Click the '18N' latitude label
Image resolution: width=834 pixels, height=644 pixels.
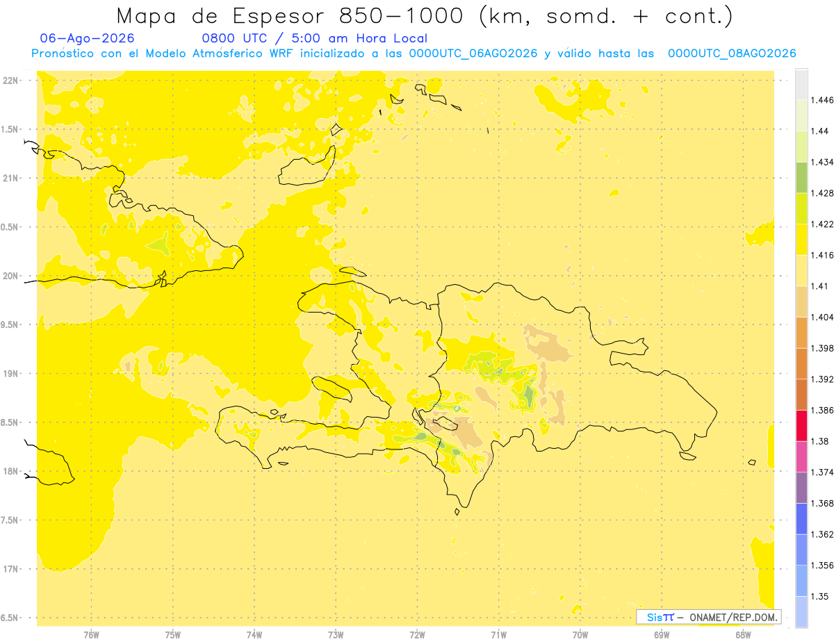pyautogui.click(x=12, y=471)
